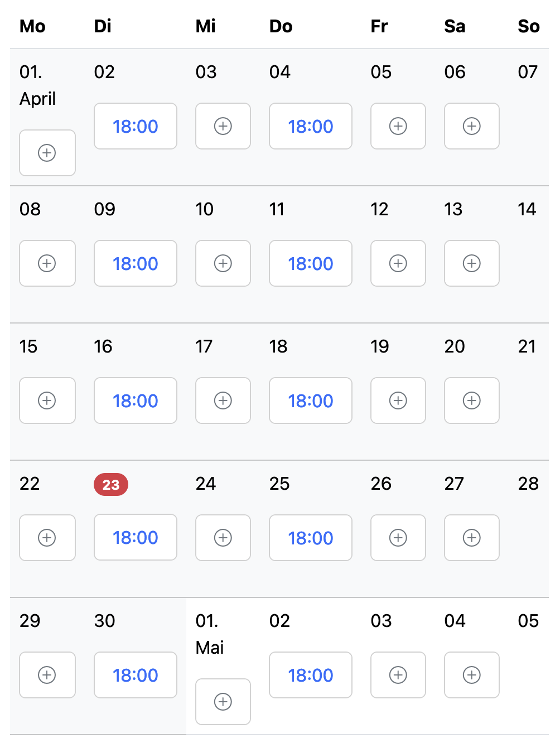560x743 pixels.
Task: Add an entry on Friday 05 April
Action: pos(398,126)
